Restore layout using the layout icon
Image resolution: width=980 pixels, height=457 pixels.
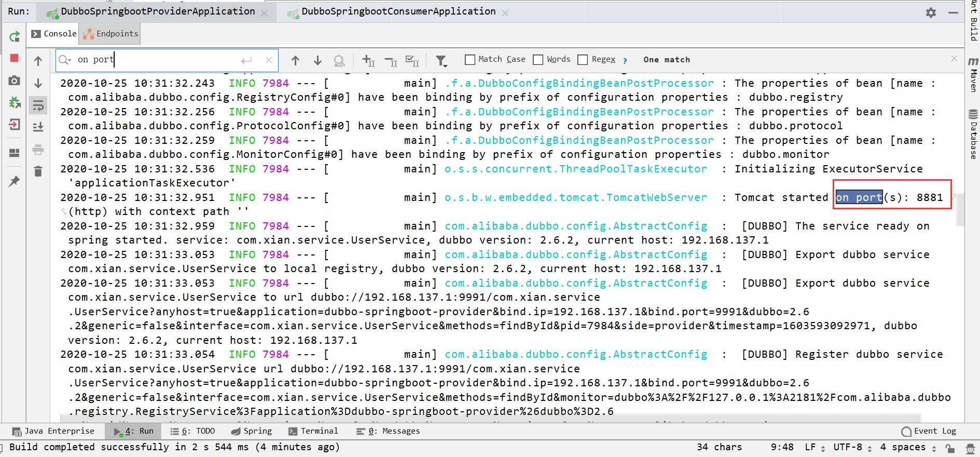click(15, 153)
